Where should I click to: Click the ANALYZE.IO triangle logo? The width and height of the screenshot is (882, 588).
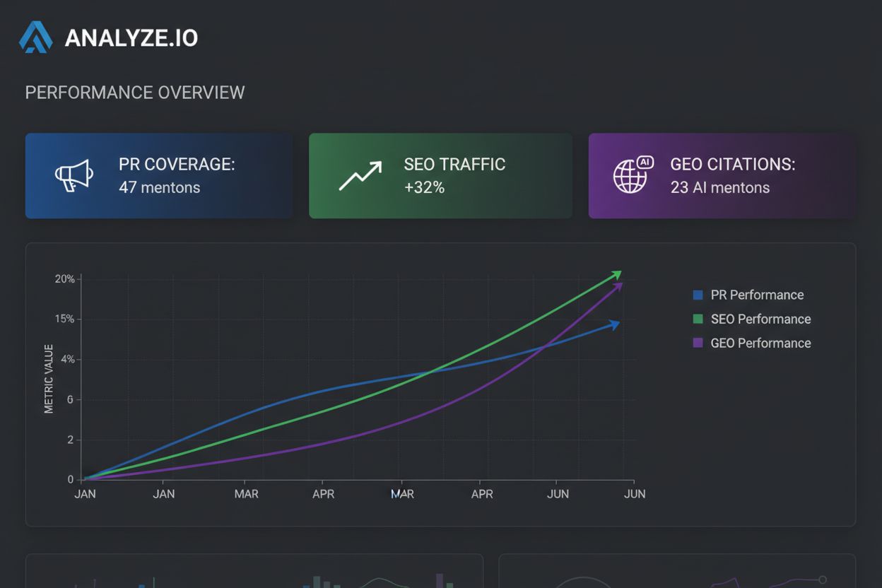(37, 37)
